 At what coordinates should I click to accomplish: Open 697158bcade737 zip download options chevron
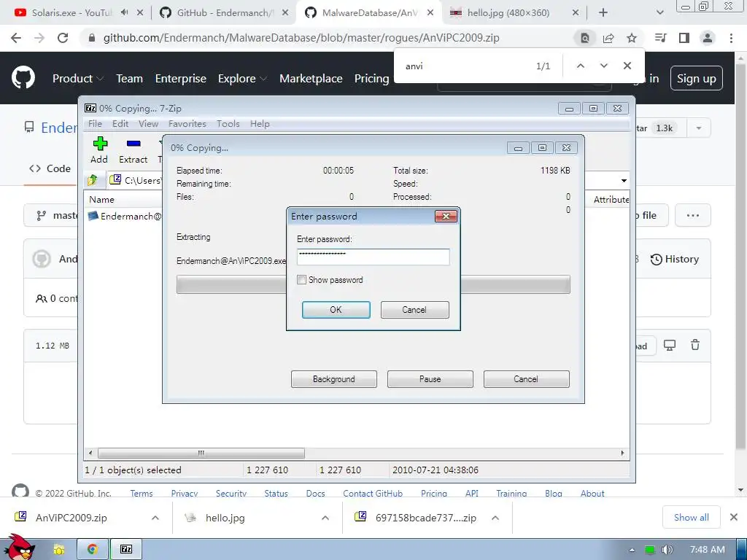click(495, 518)
